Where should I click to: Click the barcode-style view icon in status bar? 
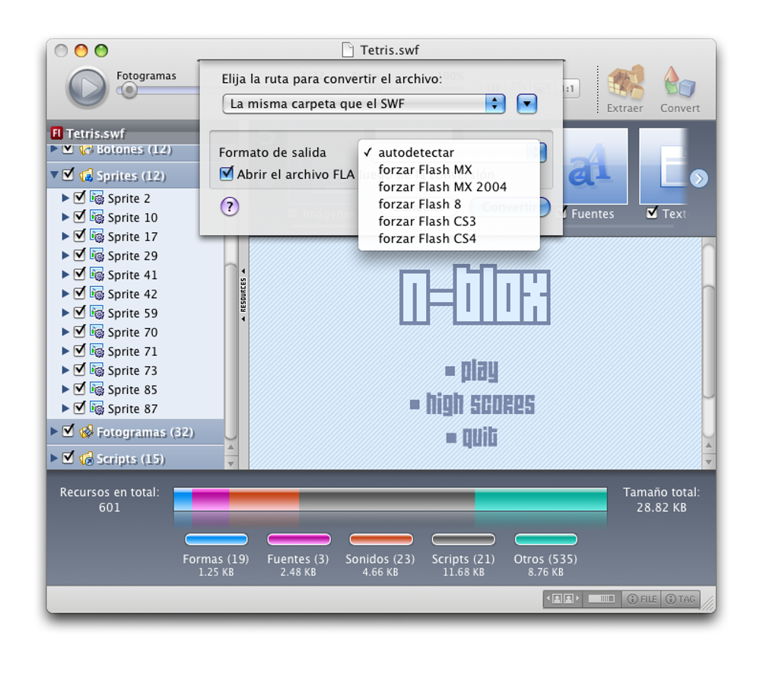602,599
